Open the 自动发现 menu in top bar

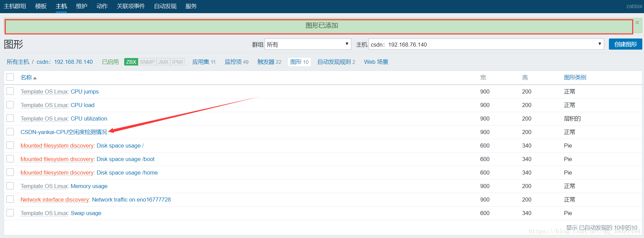click(x=165, y=6)
